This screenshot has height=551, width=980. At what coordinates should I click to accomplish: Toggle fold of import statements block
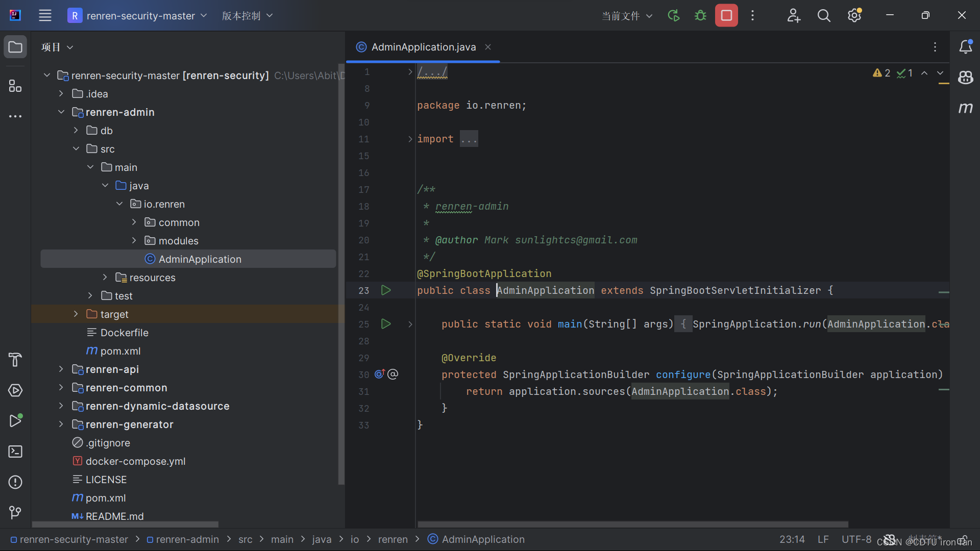(x=410, y=139)
